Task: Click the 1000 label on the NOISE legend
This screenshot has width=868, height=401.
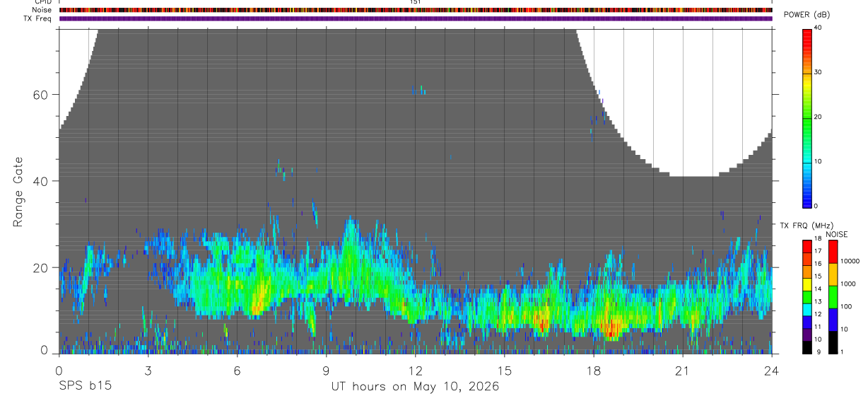Action: (848, 284)
